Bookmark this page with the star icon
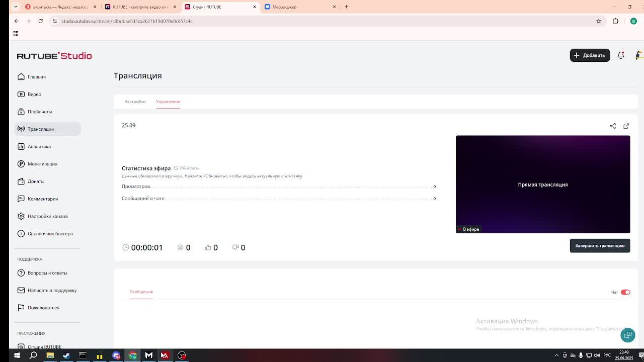Screen dimensions: 644x362 tap(599, 21)
